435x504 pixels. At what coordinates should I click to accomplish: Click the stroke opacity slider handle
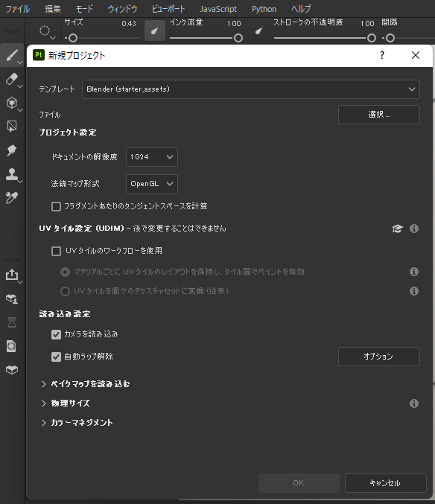click(372, 38)
